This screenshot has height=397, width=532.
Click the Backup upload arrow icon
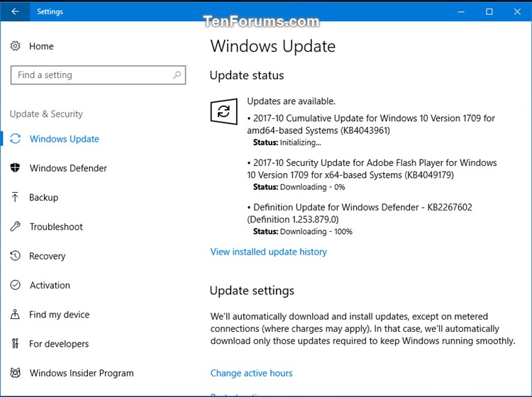tap(15, 197)
